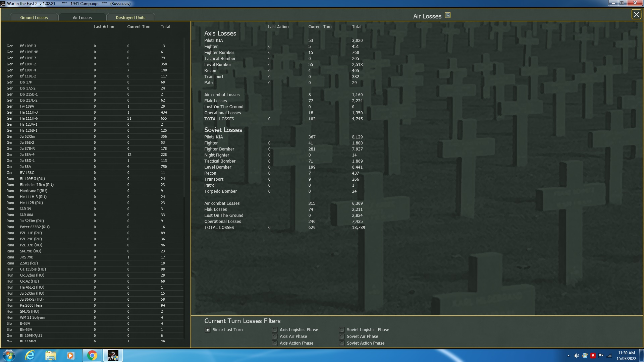Enable the Soviet Air Phase filter
The image size is (644, 362).
pyautogui.click(x=342, y=337)
